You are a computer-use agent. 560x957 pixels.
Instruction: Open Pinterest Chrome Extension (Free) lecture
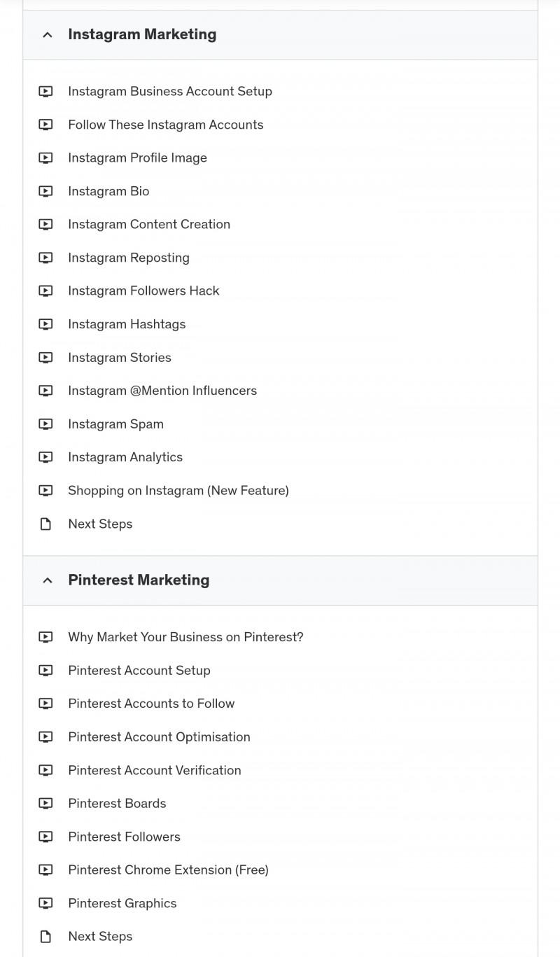(168, 869)
